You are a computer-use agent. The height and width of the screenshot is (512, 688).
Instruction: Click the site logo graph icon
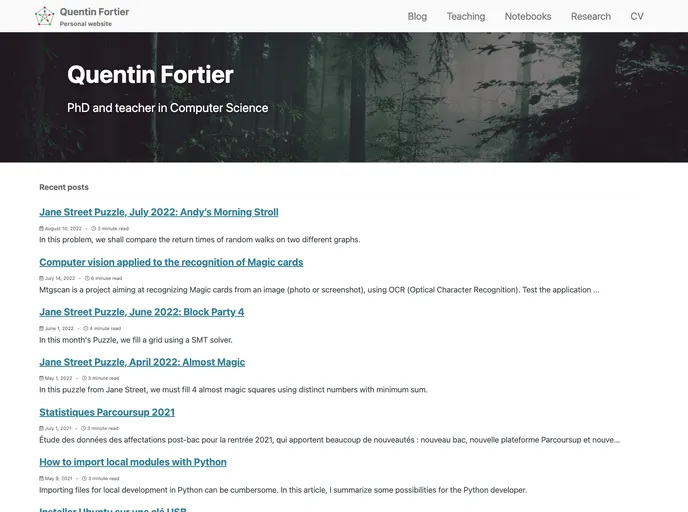44,16
